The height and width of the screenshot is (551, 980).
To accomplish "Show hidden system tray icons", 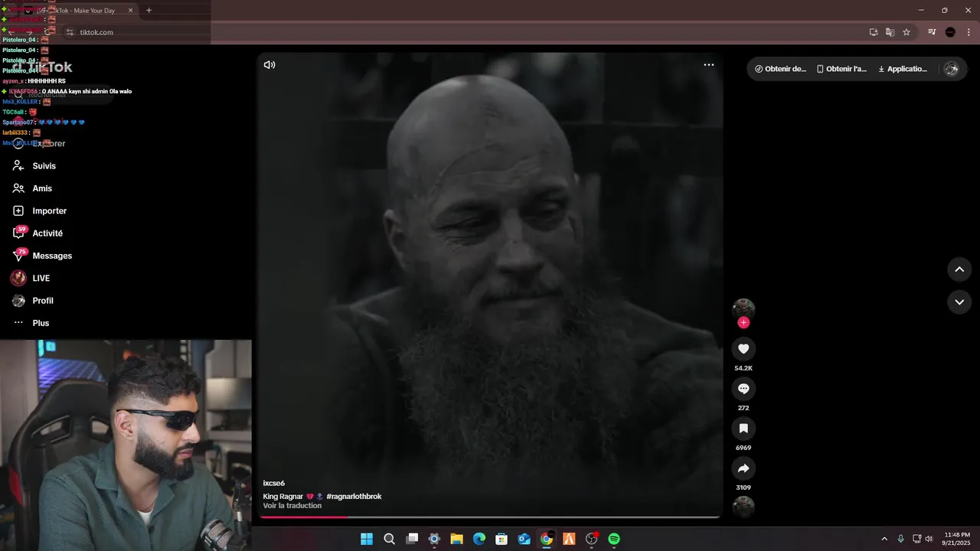I will click(884, 539).
